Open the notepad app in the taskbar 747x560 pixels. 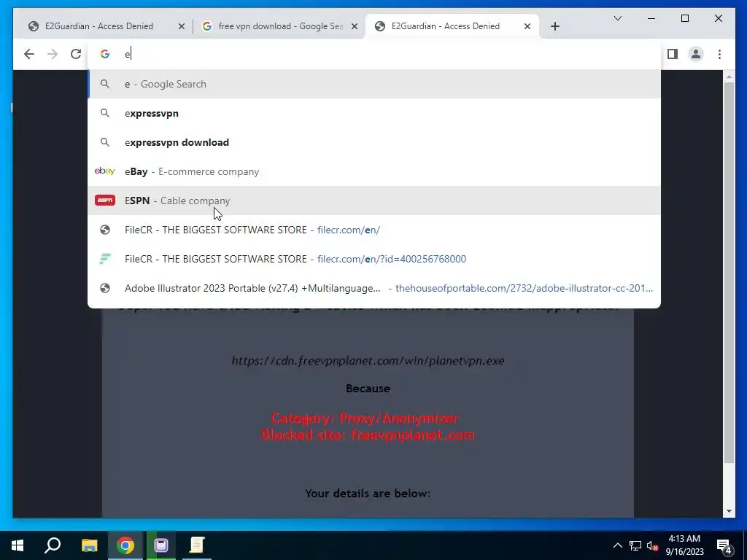(x=197, y=545)
